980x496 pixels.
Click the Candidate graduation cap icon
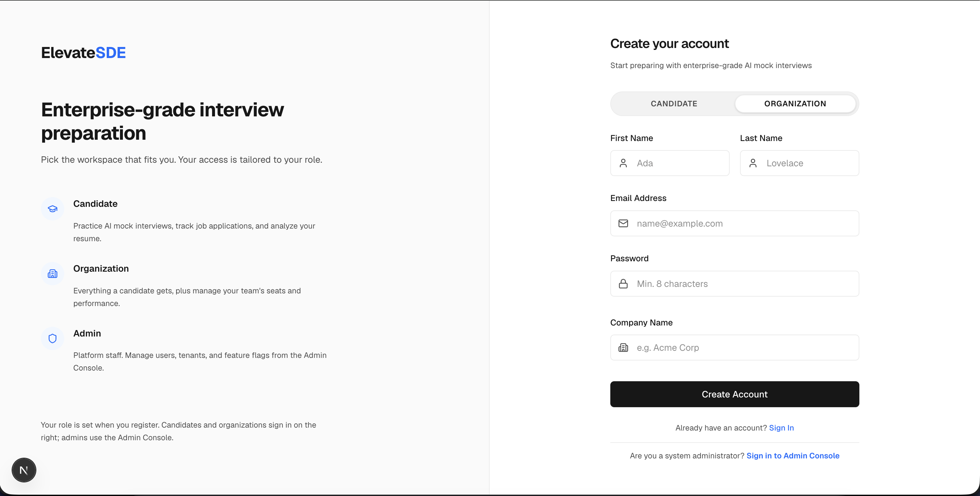(53, 209)
